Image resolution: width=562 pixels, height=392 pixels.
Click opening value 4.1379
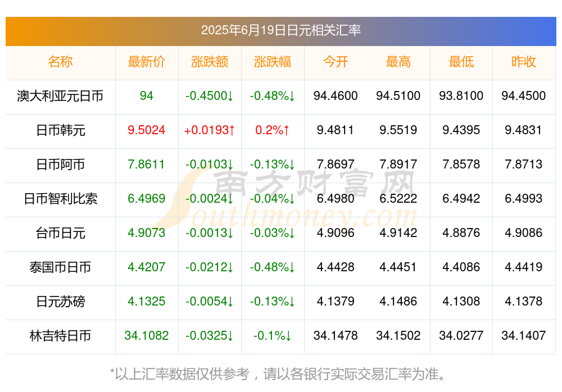tap(336, 302)
